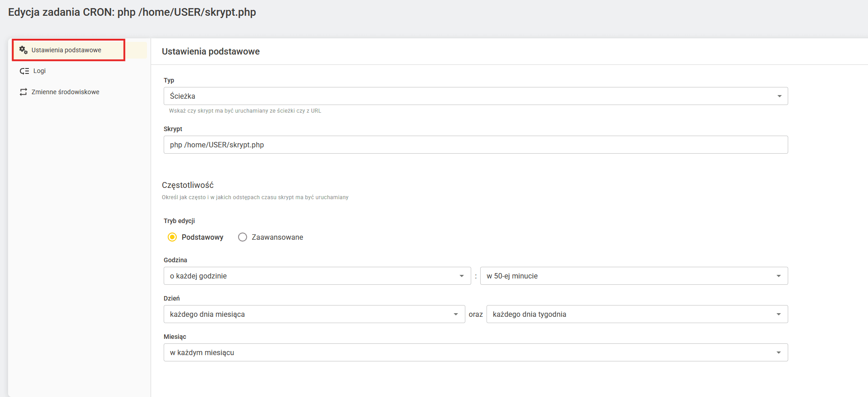Expand 'każdego dnia tygodnia' dropdown
Viewport: 868px width, 397px height.
[637, 314]
